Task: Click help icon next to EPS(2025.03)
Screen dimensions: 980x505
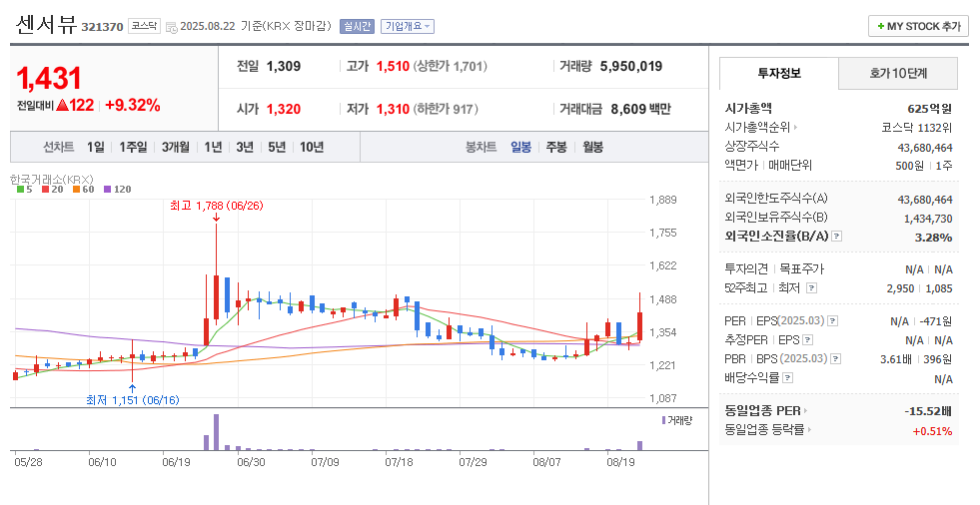Action: 832,321
